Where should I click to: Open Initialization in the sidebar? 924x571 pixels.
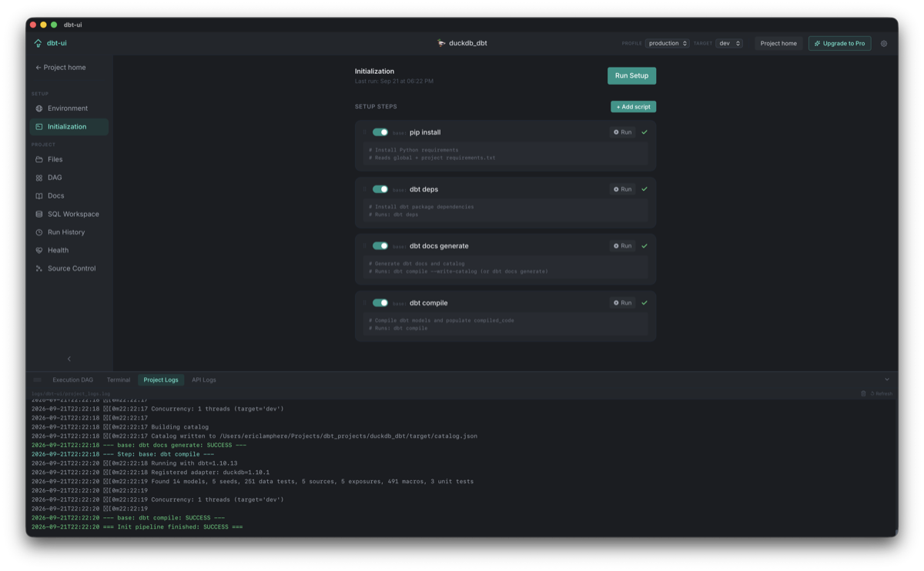click(69, 127)
